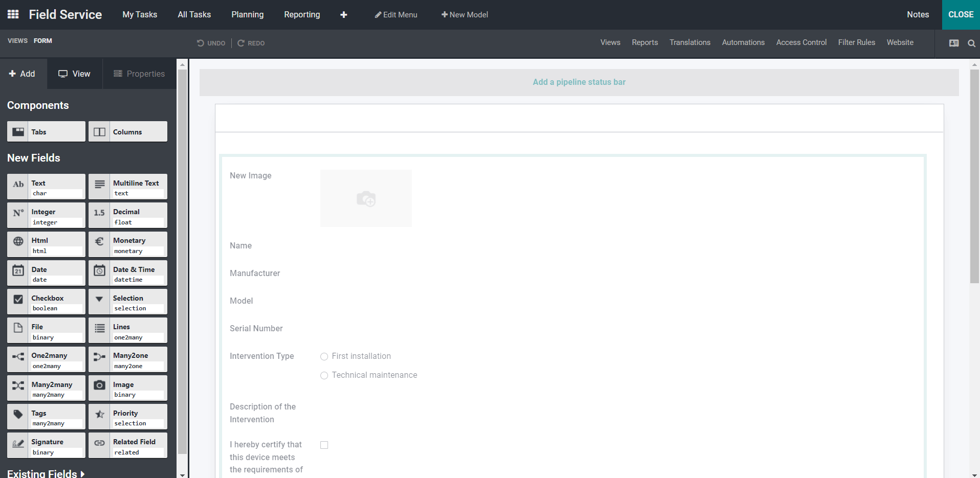Add the Columns component
The image size is (980, 478).
point(128,131)
